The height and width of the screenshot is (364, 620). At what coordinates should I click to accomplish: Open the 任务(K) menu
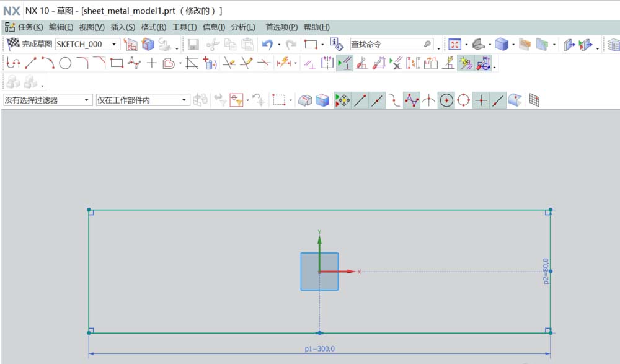(x=30, y=27)
